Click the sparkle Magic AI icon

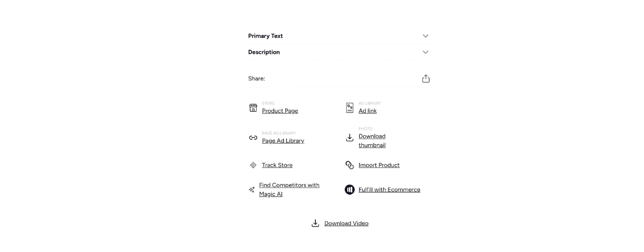coord(252,190)
